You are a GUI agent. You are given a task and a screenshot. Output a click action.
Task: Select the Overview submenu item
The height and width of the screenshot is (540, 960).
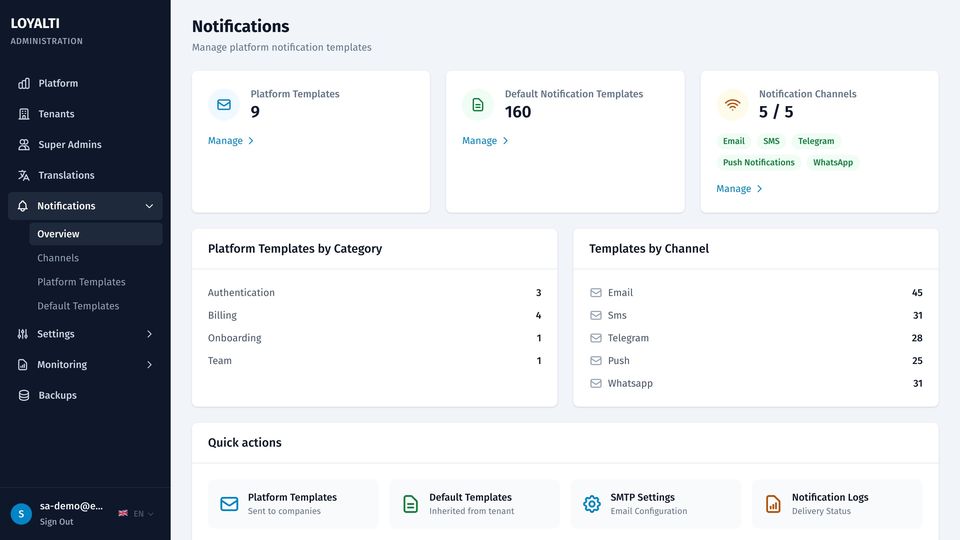96,234
